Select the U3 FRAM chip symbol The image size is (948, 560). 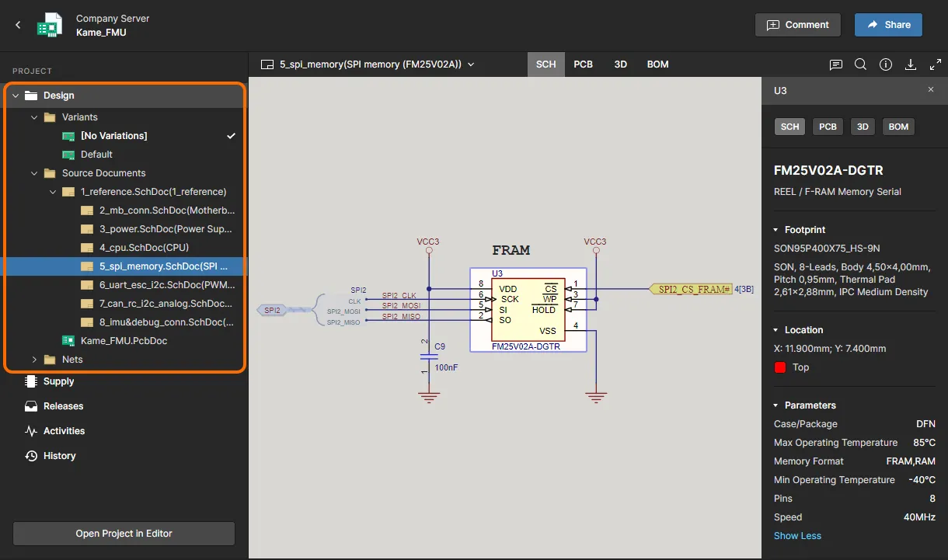[x=528, y=311]
